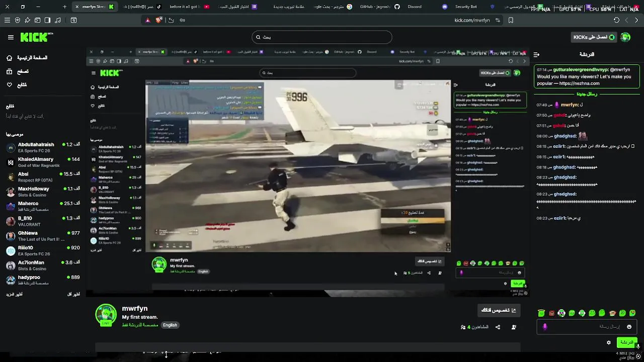Open the site settings sliders icon in address bar
Image resolution: width=644 pixels, height=362 pixels.
pyautogui.click(x=498, y=20)
